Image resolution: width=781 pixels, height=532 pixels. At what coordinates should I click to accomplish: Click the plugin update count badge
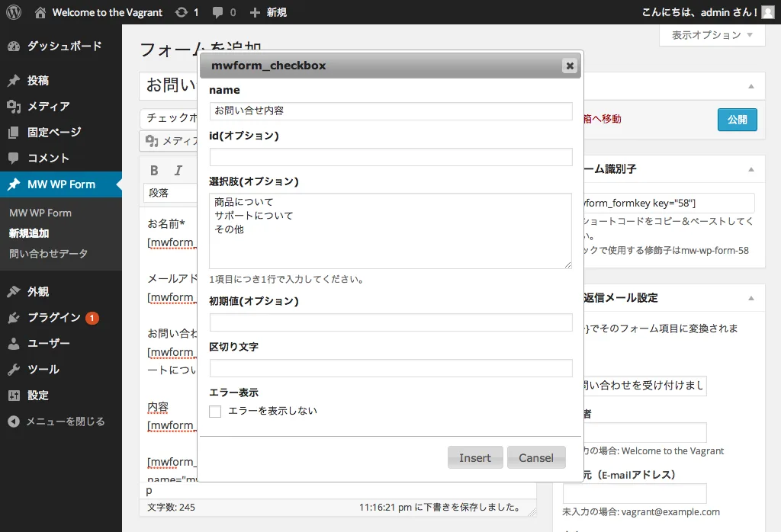[x=92, y=318]
